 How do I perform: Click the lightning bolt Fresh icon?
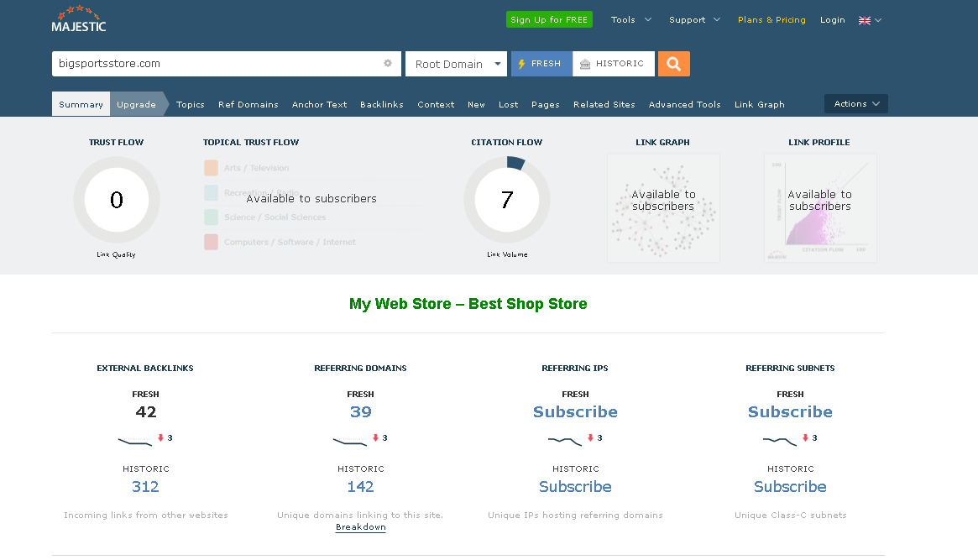coord(521,64)
